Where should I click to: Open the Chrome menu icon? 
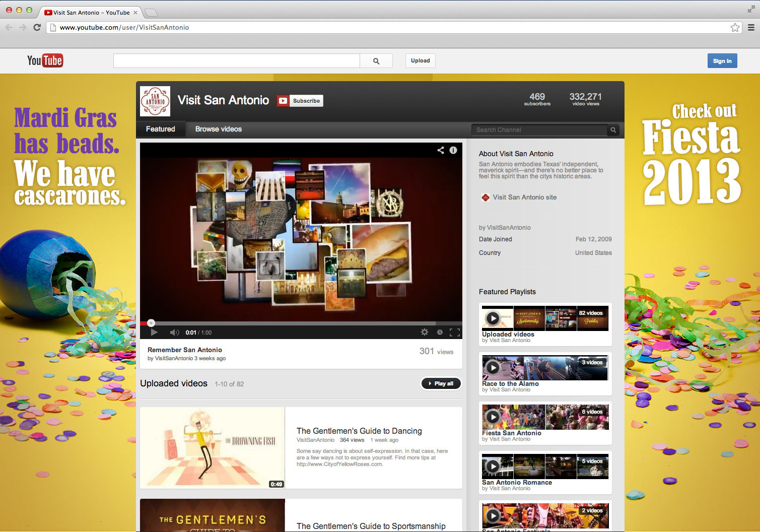tap(751, 27)
